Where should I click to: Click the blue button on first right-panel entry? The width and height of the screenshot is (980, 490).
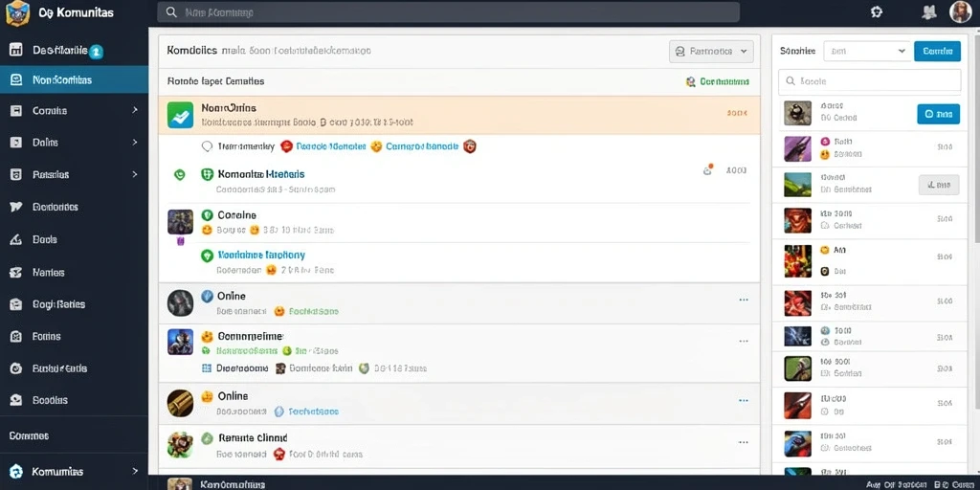pos(939,114)
